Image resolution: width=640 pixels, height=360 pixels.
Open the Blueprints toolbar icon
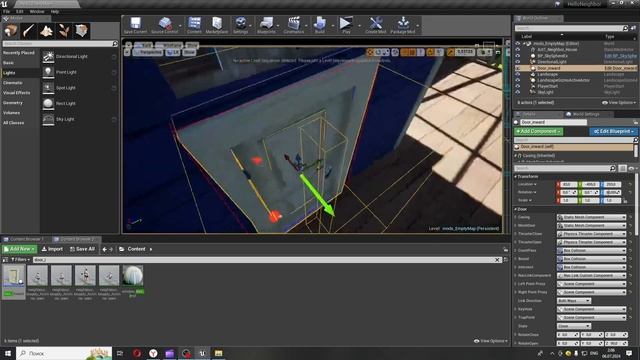click(266, 25)
